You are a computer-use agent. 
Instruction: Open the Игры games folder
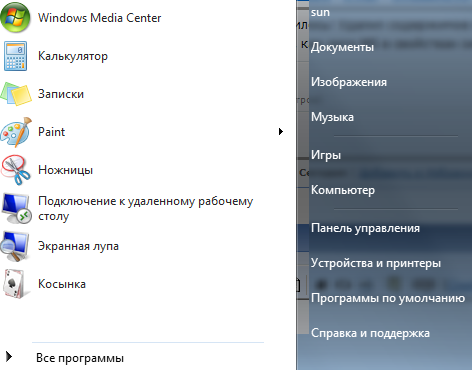click(326, 155)
